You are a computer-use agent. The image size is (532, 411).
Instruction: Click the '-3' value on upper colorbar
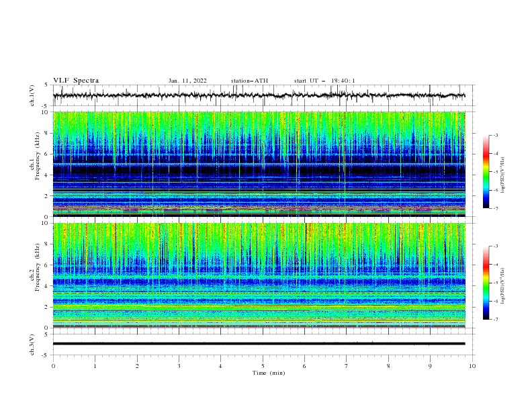click(495, 135)
